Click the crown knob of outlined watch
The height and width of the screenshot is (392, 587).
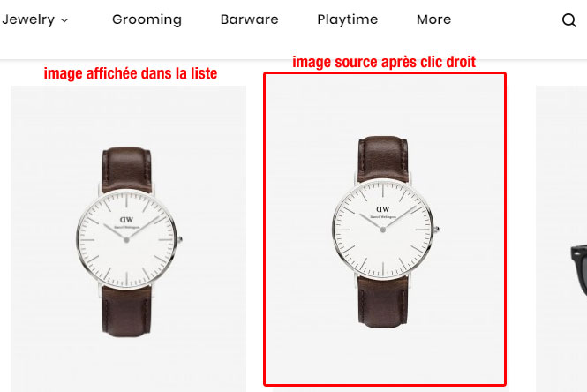pos(437,230)
